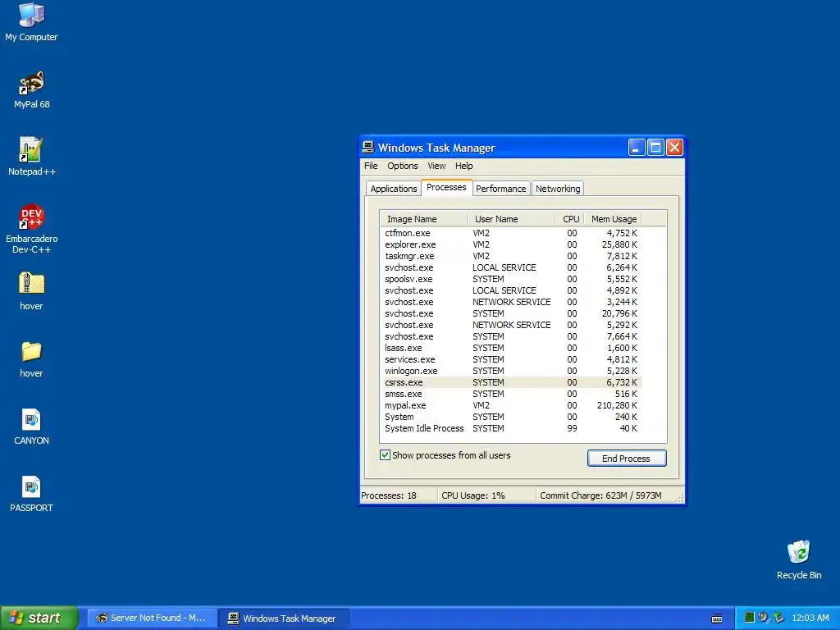Select the Processes tab
840x630 pixels.
pos(446,188)
